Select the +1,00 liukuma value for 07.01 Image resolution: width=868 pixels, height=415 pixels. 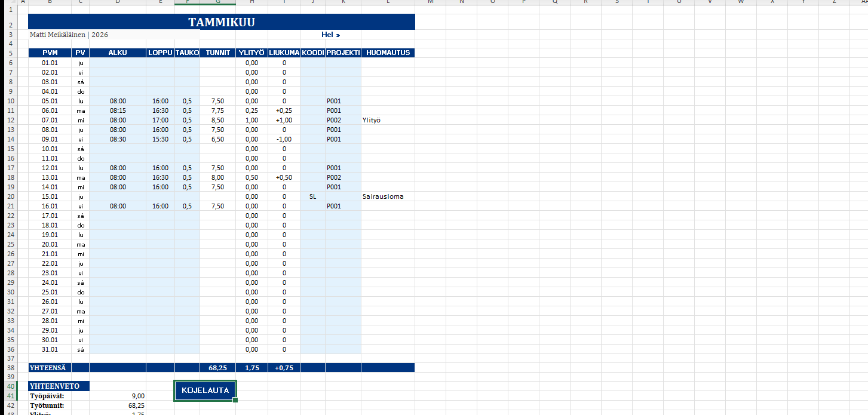[284, 120]
